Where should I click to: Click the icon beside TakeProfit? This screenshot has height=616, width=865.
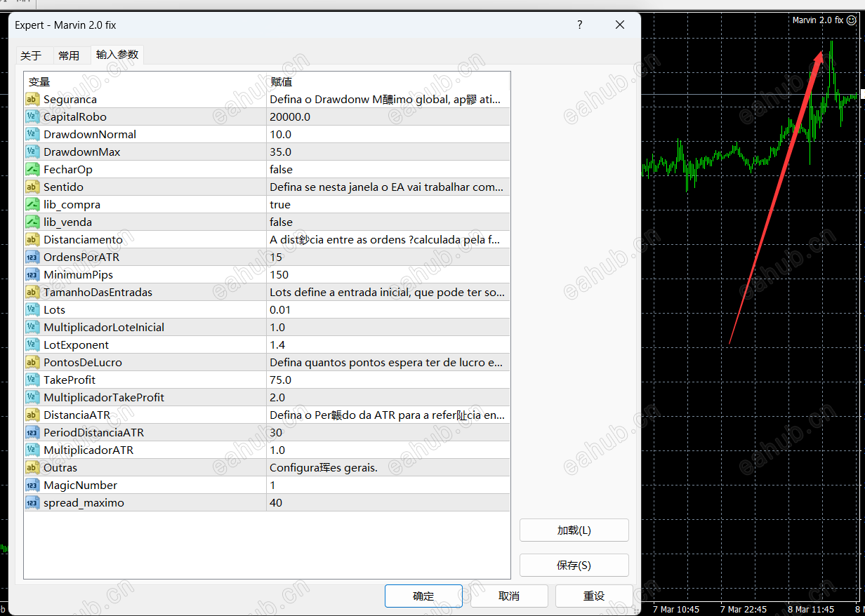[32, 380]
